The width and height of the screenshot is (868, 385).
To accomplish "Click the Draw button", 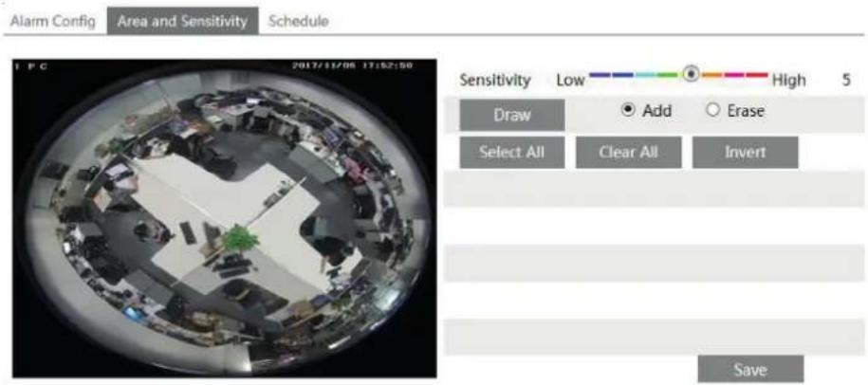I will pos(512,115).
